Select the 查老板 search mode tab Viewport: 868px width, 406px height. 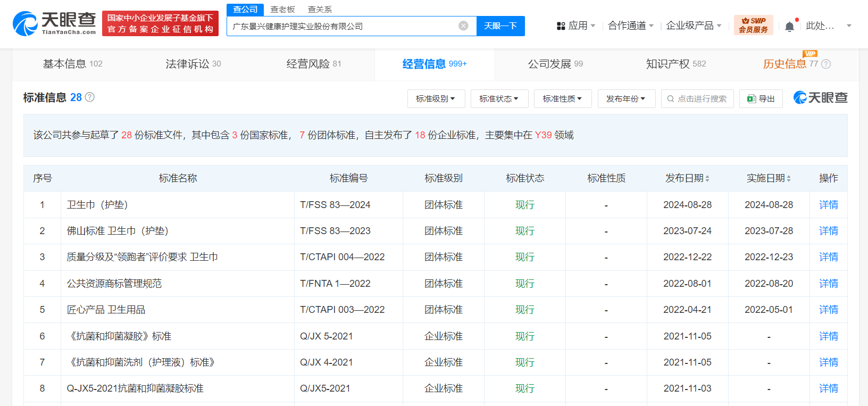282,10
